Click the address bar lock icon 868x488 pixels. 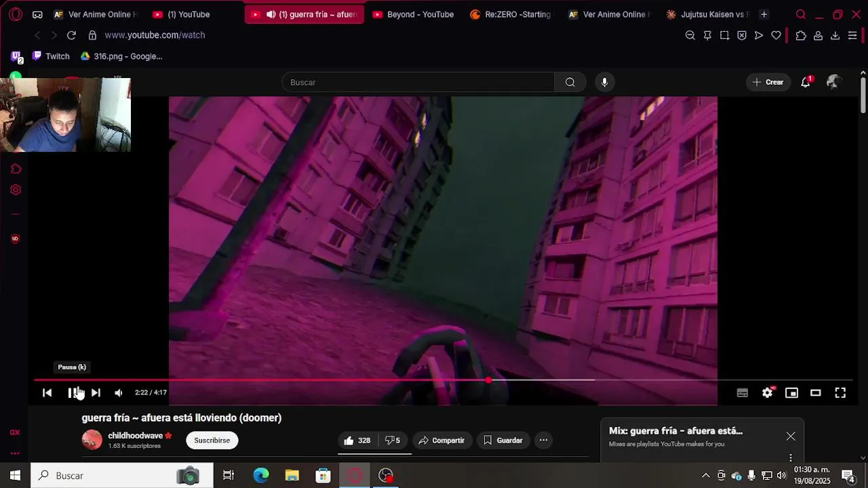[x=92, y=35]
